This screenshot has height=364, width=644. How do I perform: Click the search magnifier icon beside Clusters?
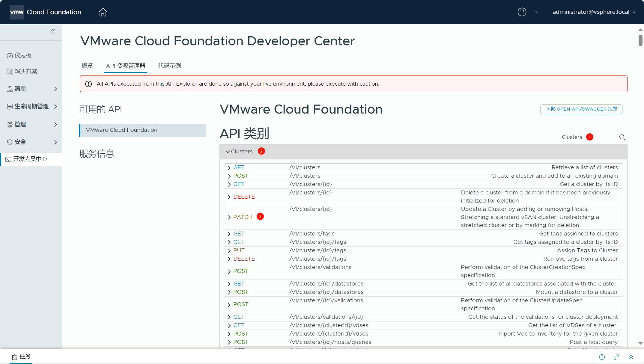click(622, 137)
